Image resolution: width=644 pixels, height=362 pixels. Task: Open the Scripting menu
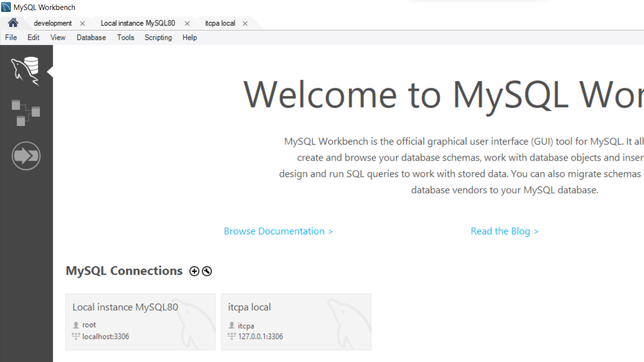158,37
